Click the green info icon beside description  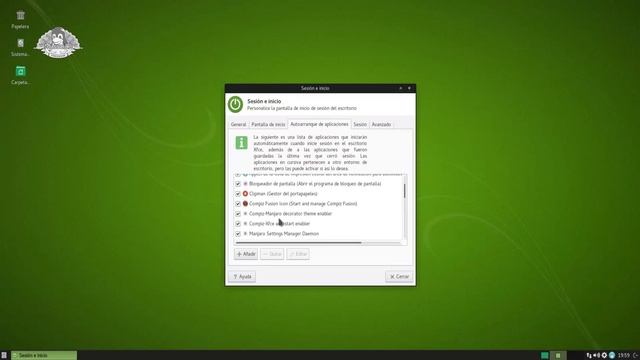tap(242, 143)
